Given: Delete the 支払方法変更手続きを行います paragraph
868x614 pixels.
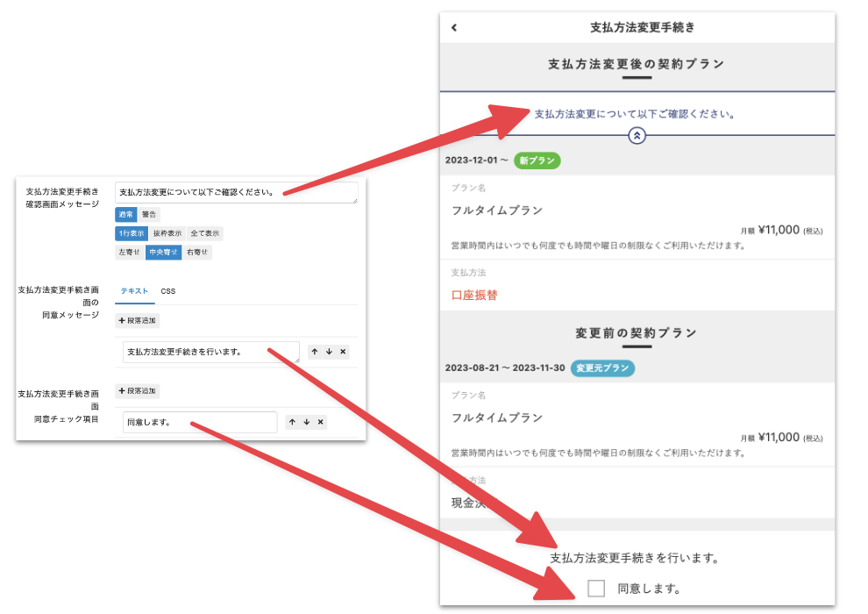Looking at the screenshot, I should pos(343,352).
